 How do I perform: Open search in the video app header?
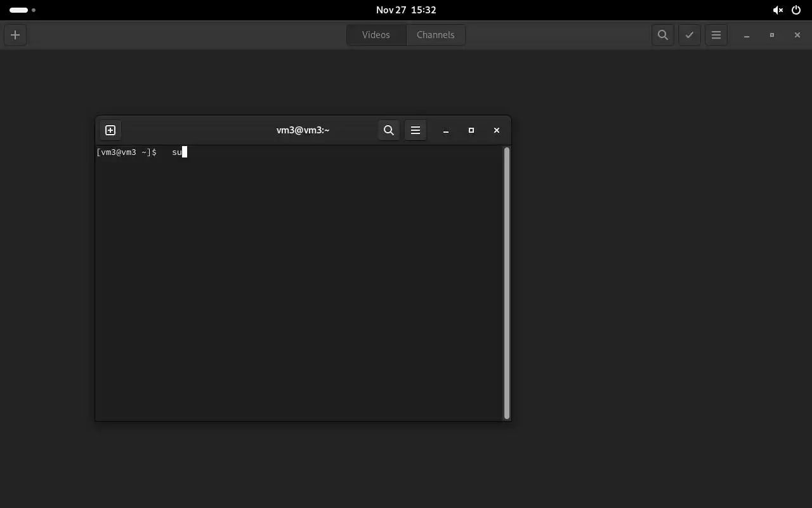pyautogui.click(x=663, y=35)
